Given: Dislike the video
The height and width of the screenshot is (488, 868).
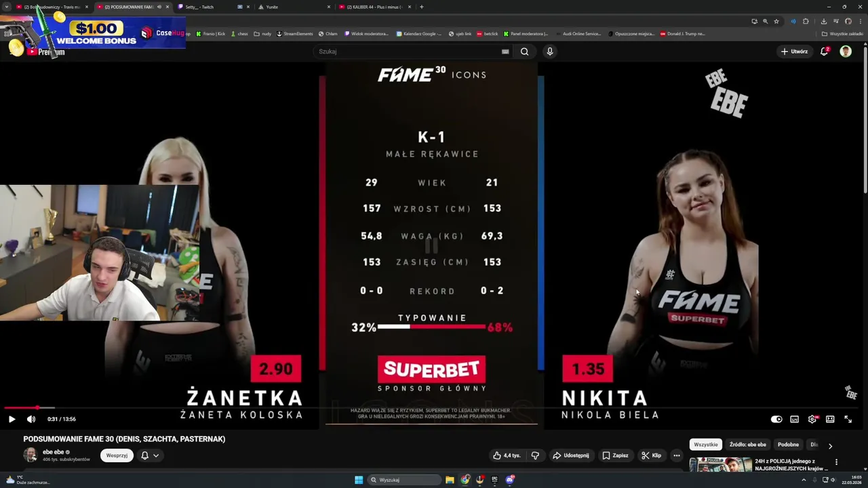Looking at the screenshot, I should (x=535, y=455).
